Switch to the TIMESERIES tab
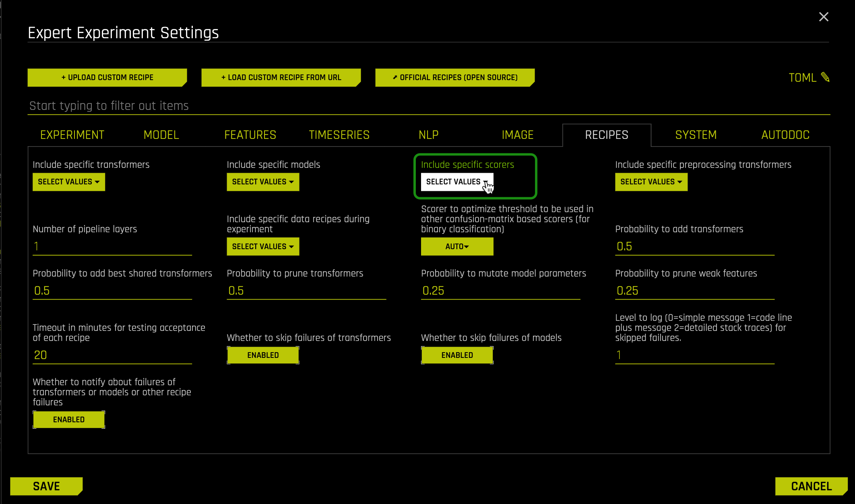 pos(339,135)
